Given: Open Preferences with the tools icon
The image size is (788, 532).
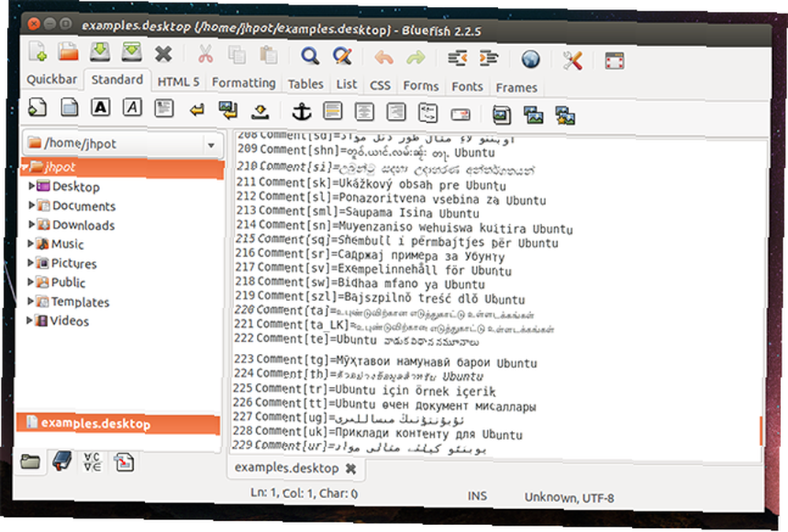Looking at the screenshot, I should (572, 61).
